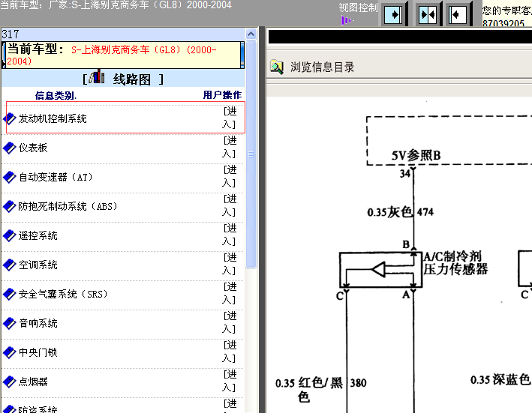Click the A/C pressure sensor symbol box
The image size is (532, 413).
pyautogui.click(x=380, y=270)
